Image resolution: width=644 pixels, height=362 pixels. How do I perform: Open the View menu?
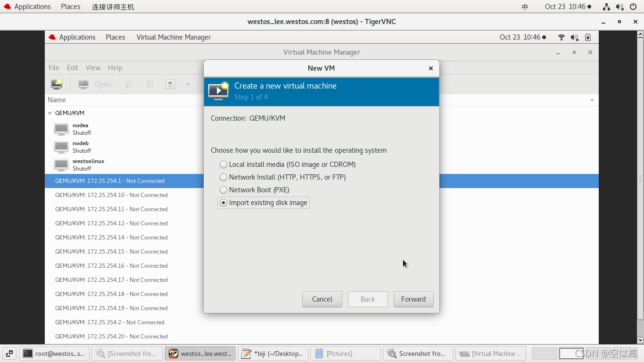(x=93, y=68)
